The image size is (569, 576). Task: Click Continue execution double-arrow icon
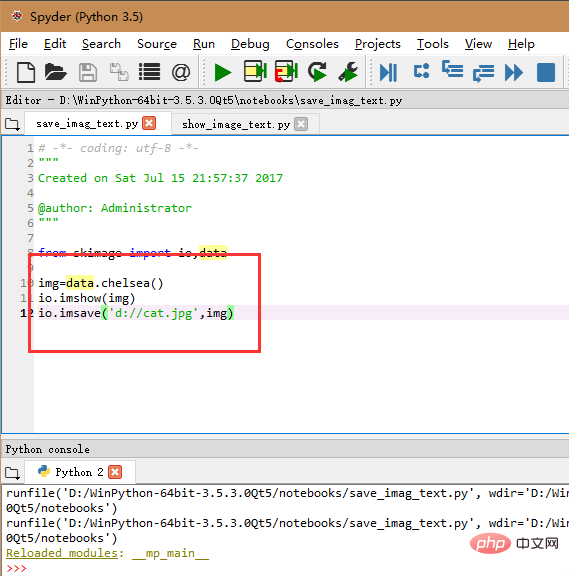514,72
